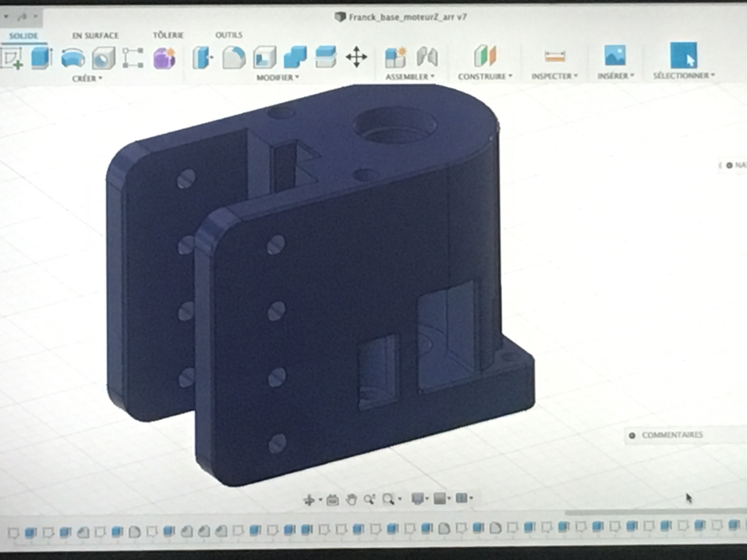
Task: Click the Measure icon in Inspecter
Action: click(555, 56)
